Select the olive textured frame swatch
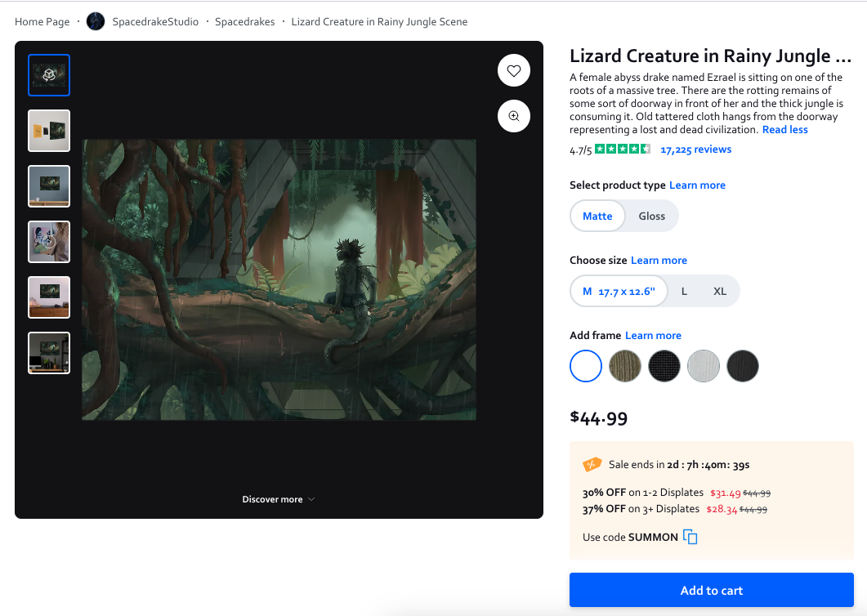The image size is (867, 616). click(x=625, y=366)
